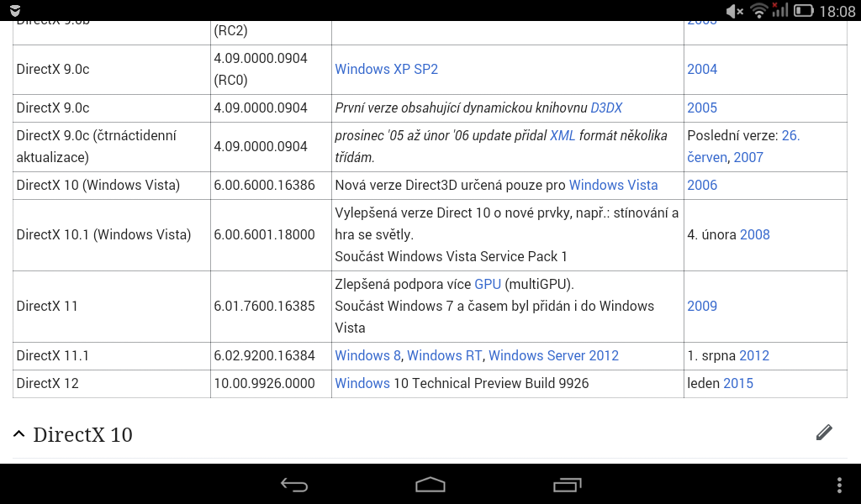
Task: Tap '10 Technical Preview Build 9926' text
Action: 491,383
